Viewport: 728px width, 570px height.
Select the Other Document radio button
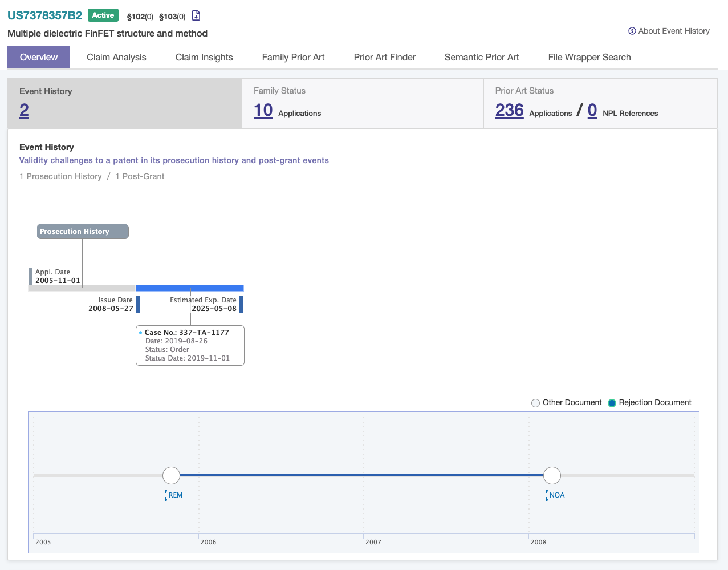tap(535, 403)
